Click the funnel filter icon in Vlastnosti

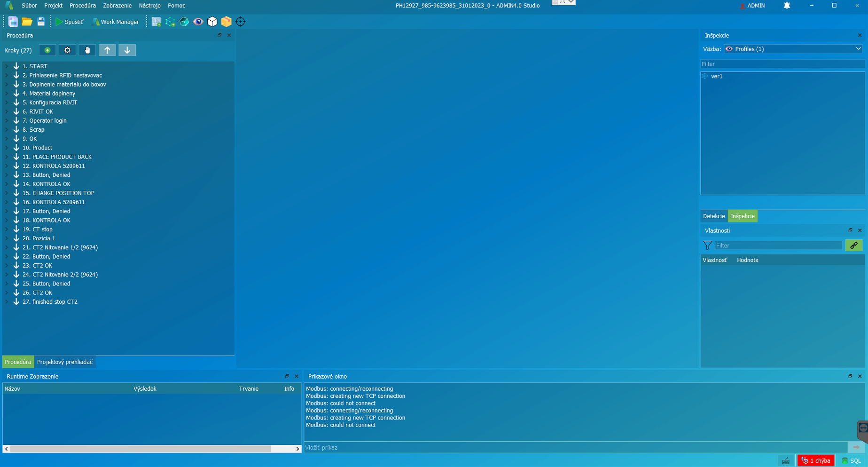point(707,245)
